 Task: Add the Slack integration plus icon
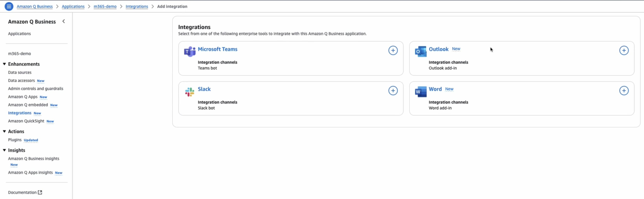(x=393, y=91)
